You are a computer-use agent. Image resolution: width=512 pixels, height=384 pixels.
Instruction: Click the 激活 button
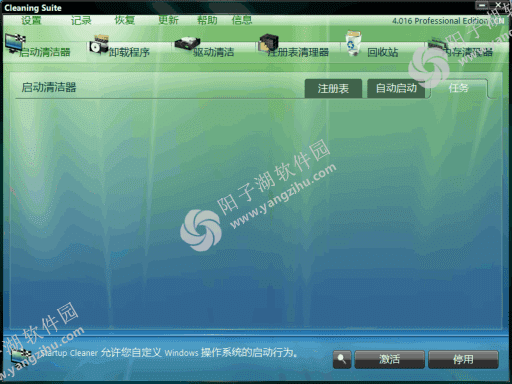pyautogui.click(x=389, y=359)
